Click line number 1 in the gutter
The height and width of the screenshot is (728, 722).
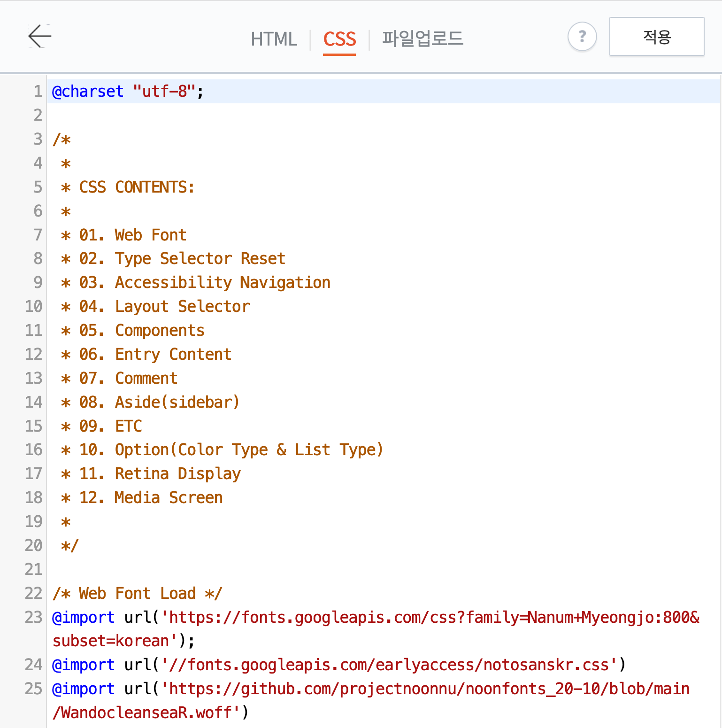click(x=38, y=91)
